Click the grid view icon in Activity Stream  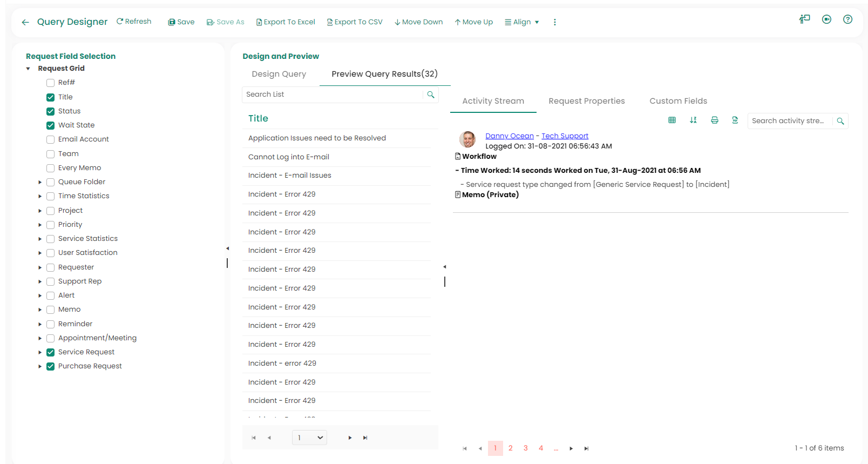pos(672,120)
